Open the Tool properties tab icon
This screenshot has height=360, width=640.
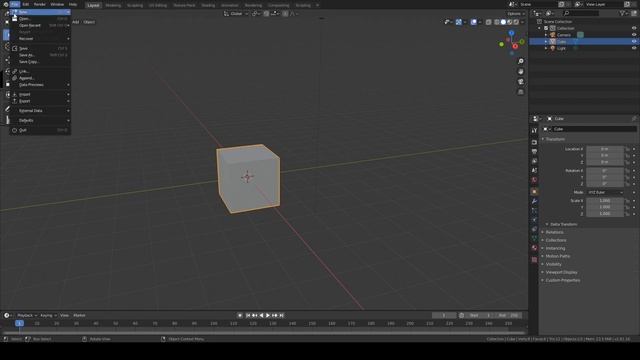pyautogui.click(x=534, y=131)
